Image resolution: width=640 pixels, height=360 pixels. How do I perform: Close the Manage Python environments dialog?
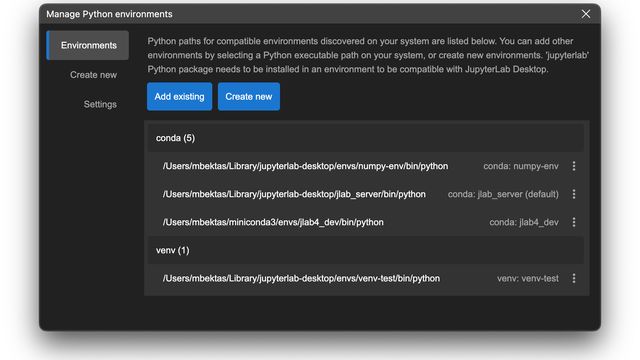(586, 14)
